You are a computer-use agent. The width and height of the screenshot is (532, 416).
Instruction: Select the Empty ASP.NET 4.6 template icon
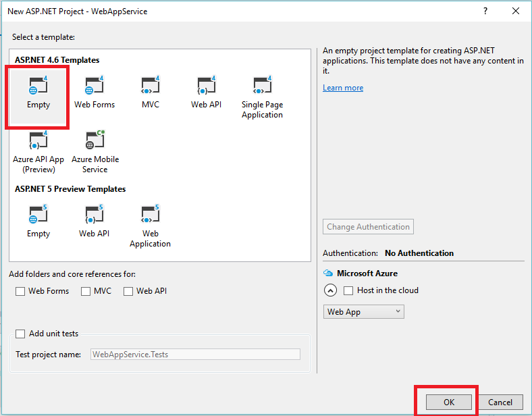click(x=38, y=87)
